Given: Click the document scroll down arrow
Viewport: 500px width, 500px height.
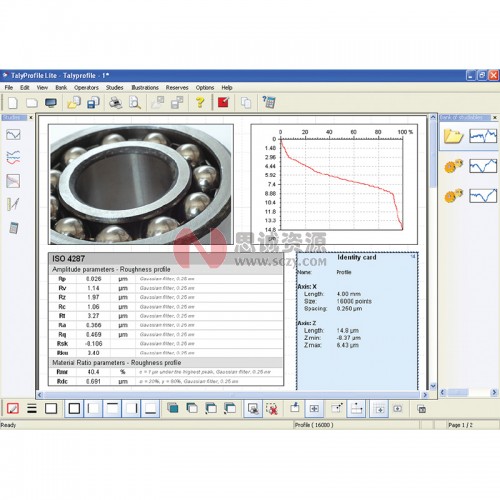Looking at the screenshot, I should coord(433,386).
